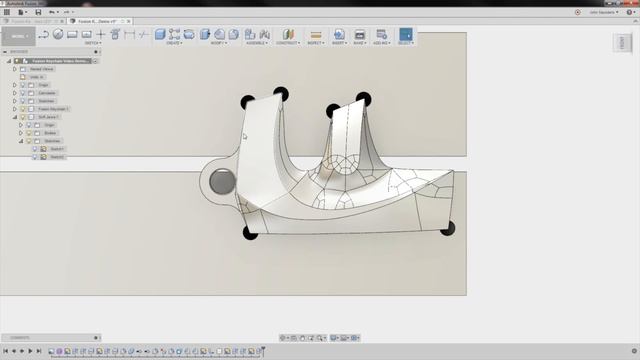Click the Joint icon in Assemble
This screenshot has width=640, height=360.
click(264, 34)
